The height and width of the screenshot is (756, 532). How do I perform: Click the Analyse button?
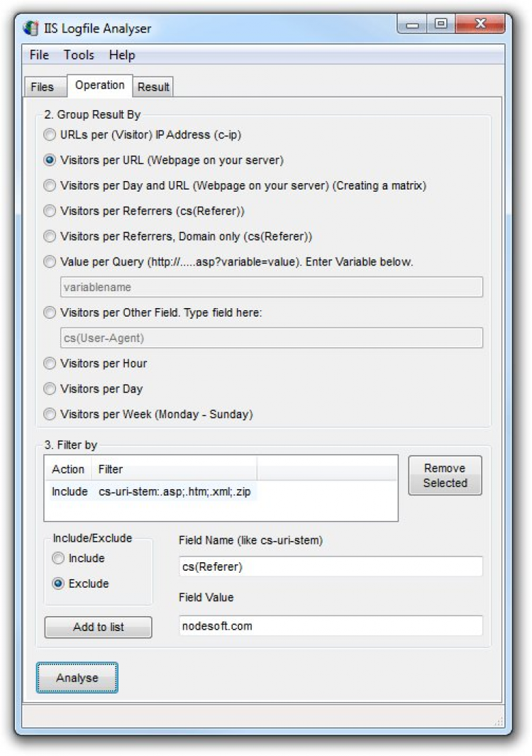click(77, 678)
